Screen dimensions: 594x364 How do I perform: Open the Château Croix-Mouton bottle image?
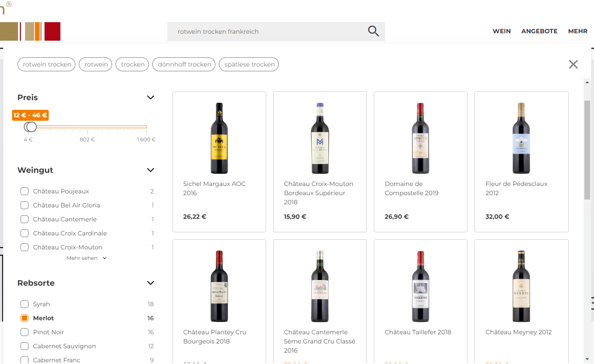[x=320, y=138]
